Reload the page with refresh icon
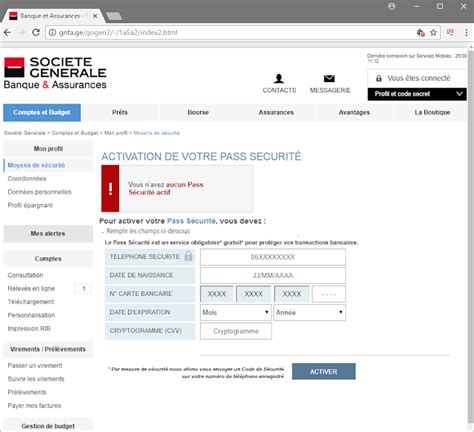The height and width of the screenshot is (432, 474). [36, 32]
